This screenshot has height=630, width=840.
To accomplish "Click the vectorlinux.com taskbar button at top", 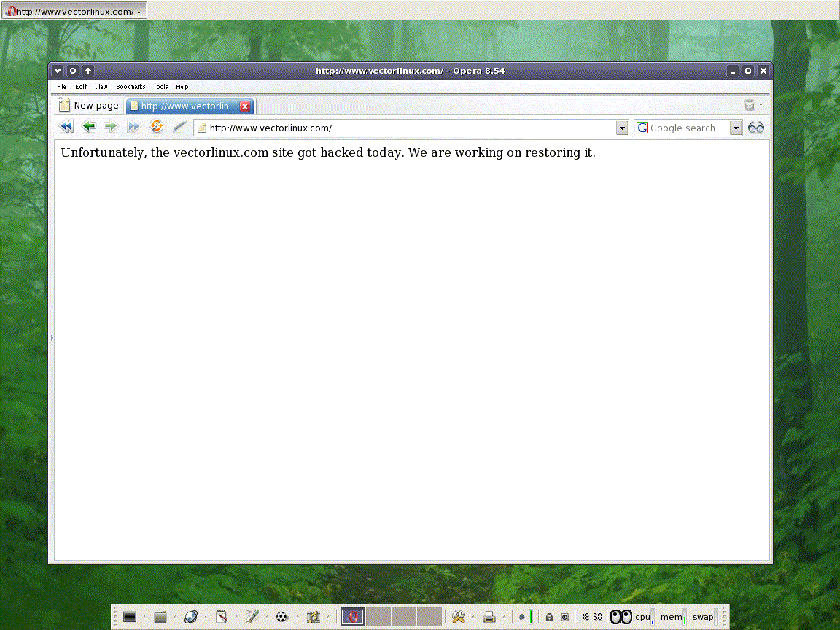I will click(74, 11).
